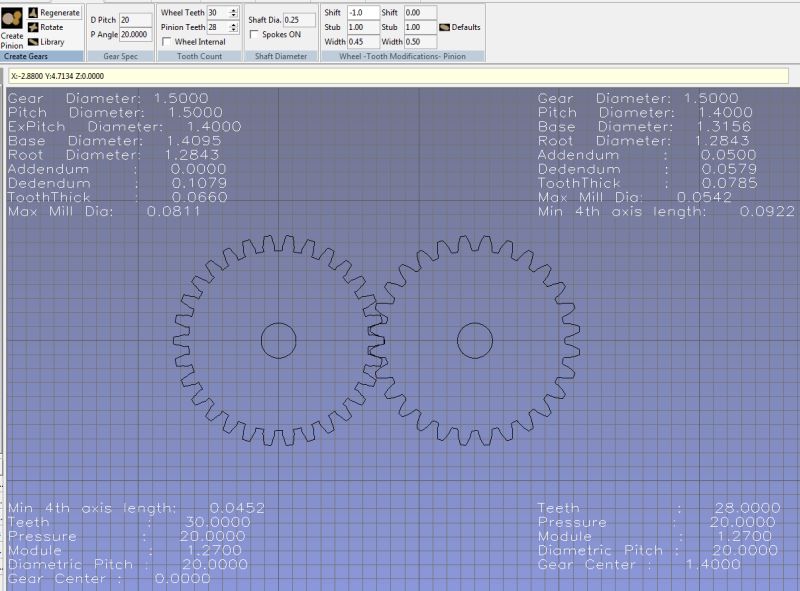Click the wheel Shift field showing -1.0
Image resolution: width=800 pixels, height=591 pixels.
tap(362, 12)
